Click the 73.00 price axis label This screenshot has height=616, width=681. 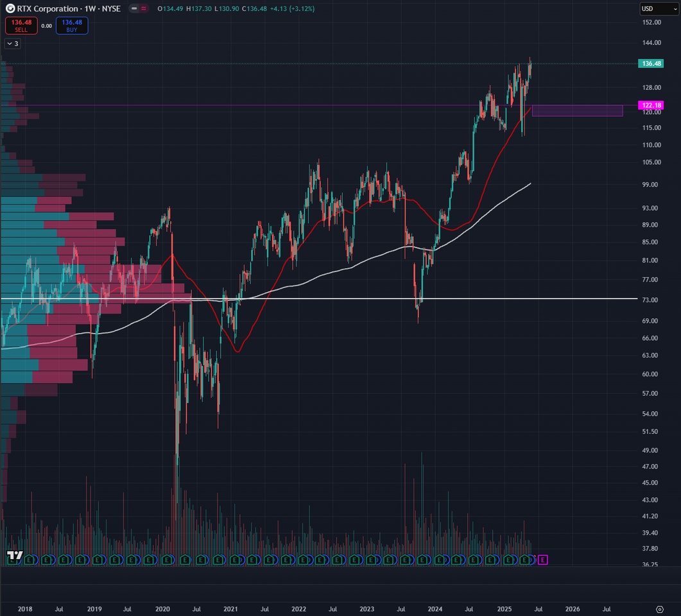point(650,300)
